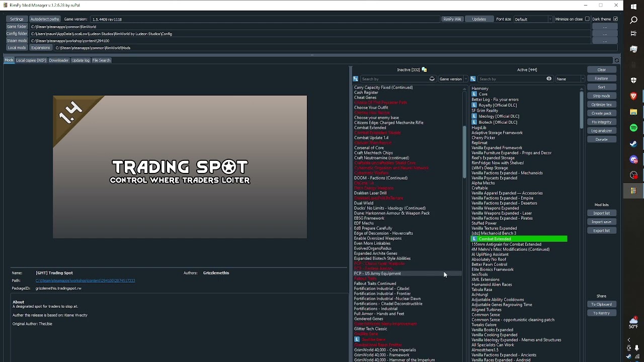Browse for Config folder path
The image size is (644, 362).
605,34
